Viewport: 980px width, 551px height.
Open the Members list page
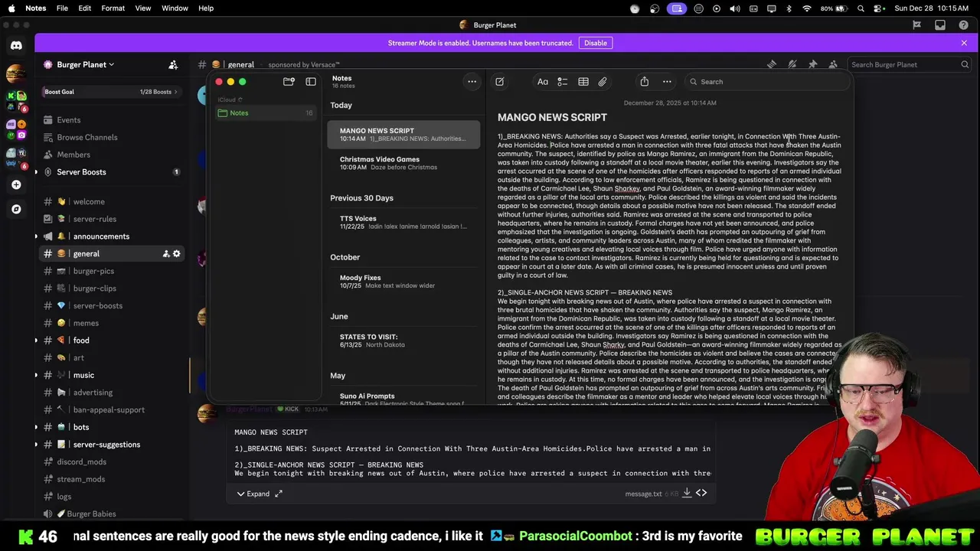point(112,155)
